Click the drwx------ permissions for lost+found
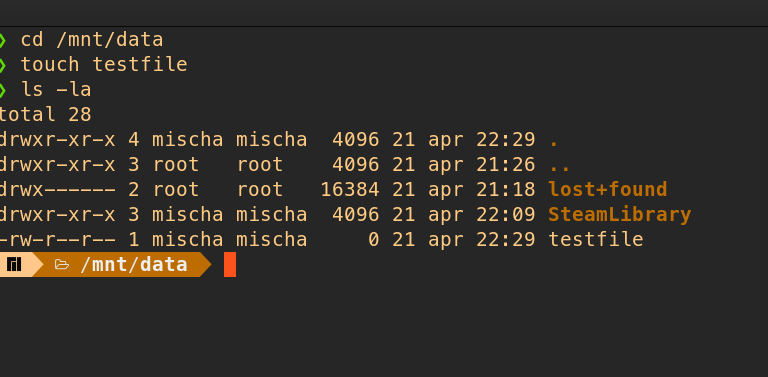768x377 pixels. click(58, 189)
